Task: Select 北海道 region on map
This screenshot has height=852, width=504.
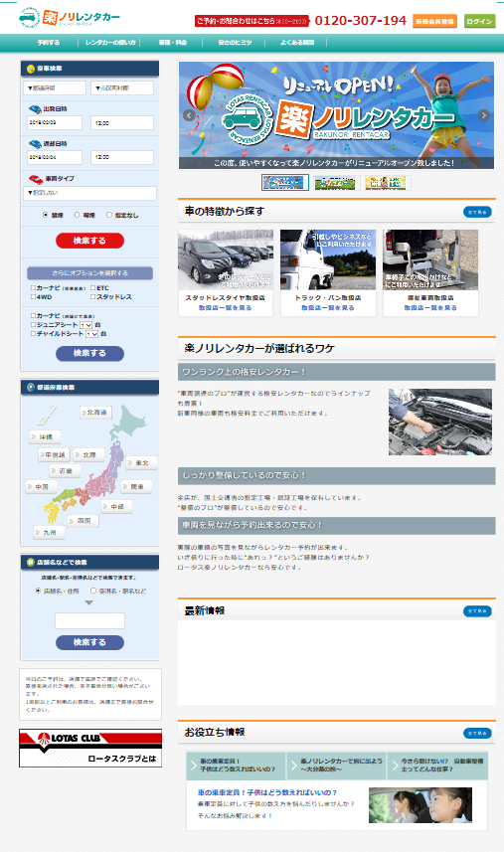Action: coord(95,413)
